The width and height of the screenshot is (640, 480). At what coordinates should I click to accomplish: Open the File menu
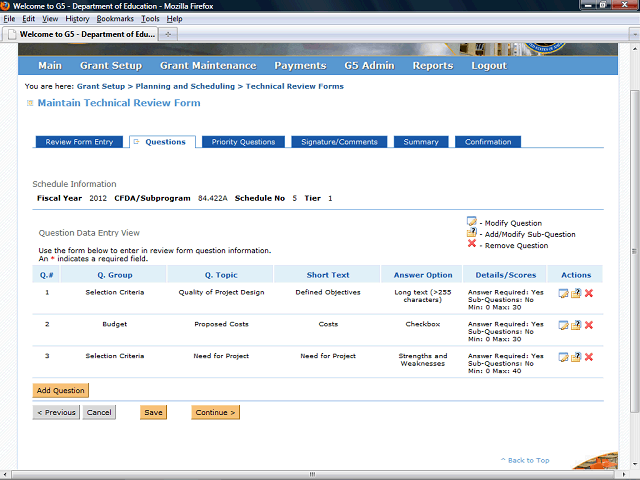click(9, 19)
